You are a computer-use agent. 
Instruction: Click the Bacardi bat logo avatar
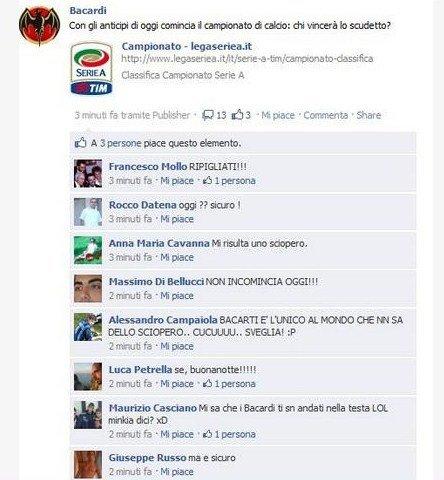[x=39, y=25]
